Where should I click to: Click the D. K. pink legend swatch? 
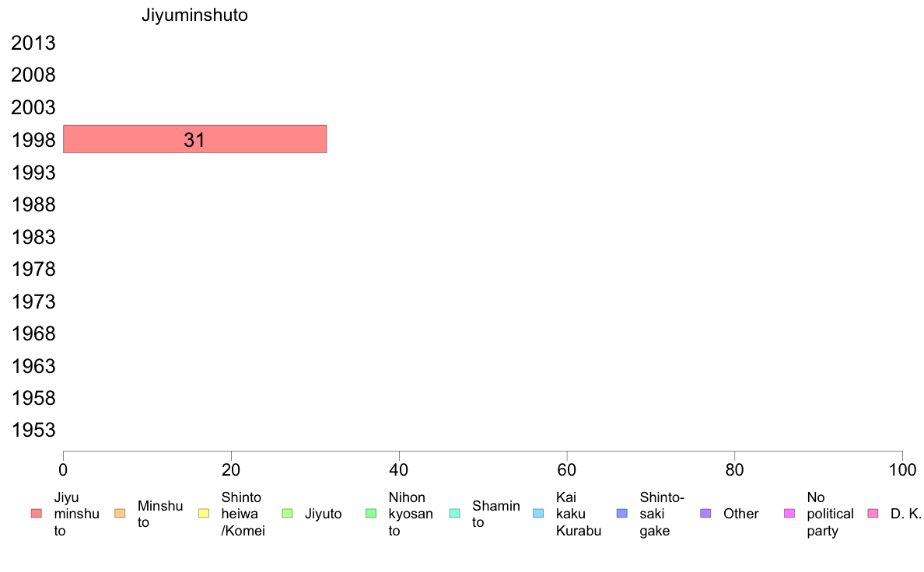click(x=873, y=514)
